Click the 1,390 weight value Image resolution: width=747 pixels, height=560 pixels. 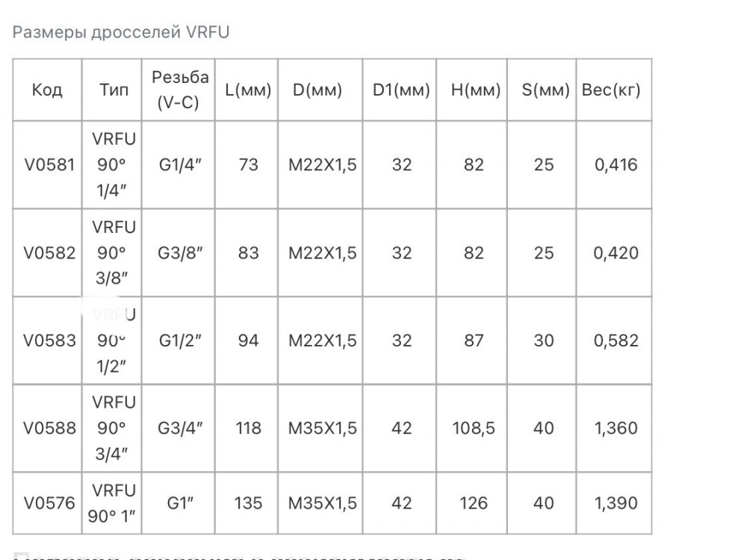point(616,503)
